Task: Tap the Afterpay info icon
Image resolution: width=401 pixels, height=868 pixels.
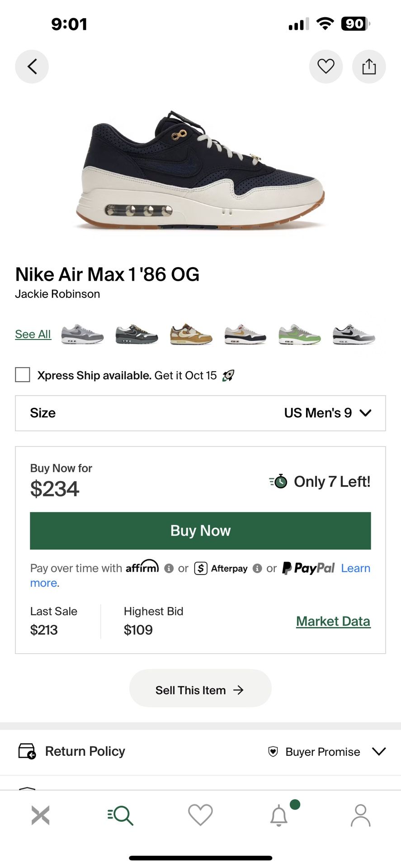Action: [257, 568]
